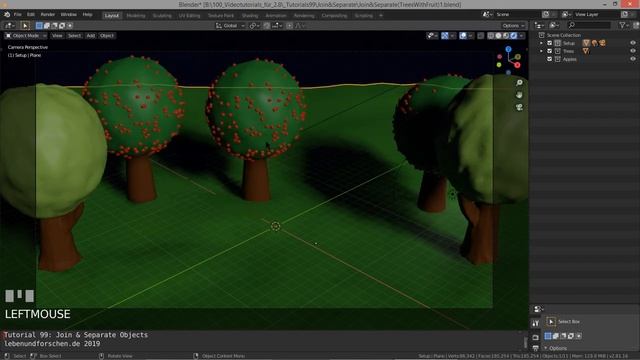Image resolution: width=640 pixels, height=360 pixels.
Task: Select the Select Box tool in the viewport header
Action: 25,25
